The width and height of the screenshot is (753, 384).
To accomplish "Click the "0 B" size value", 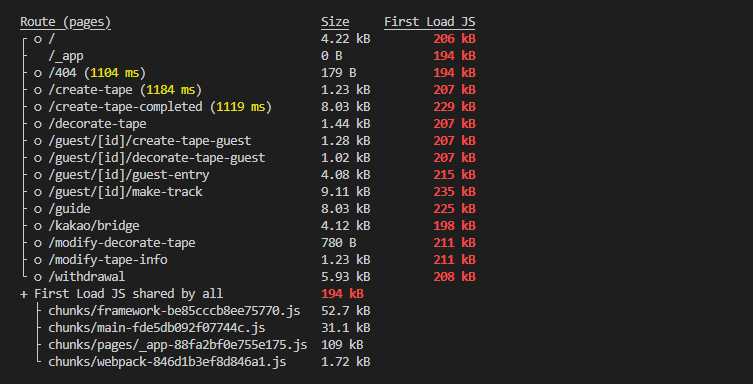I will [x=332, y=56].
